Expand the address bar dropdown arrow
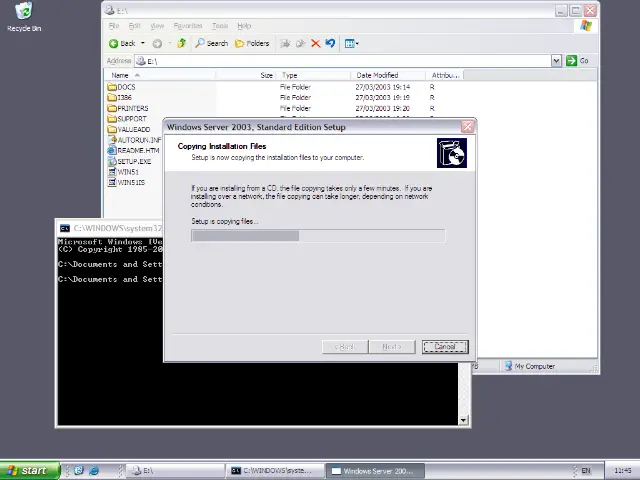The width and height of the screenshot is (640, 480). pos(556,61)
